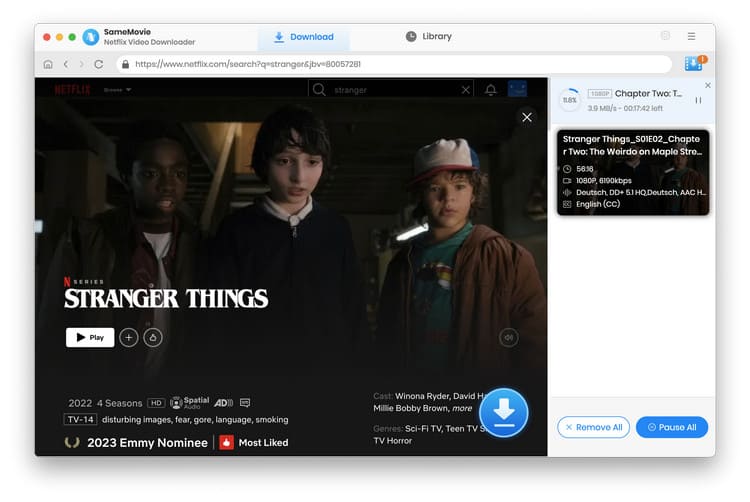Image resolution: width=750 pixels, height=502 pixels.
Task: Click the TV-14 rating badge
Action: pos(80,419)
